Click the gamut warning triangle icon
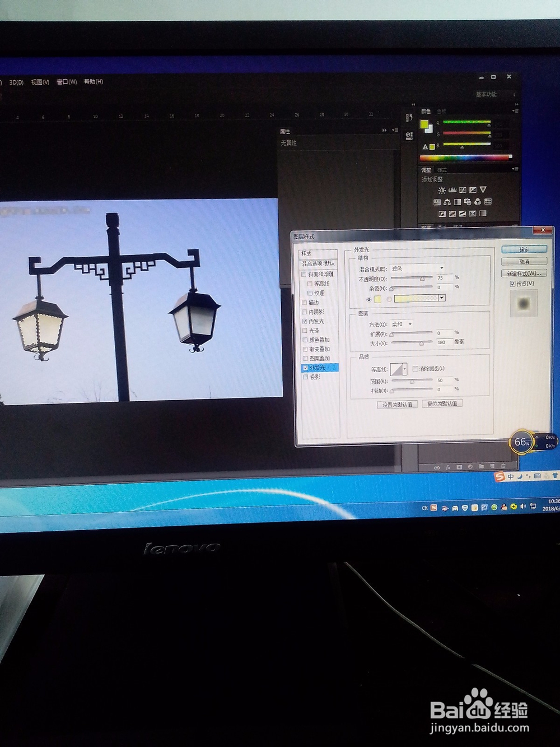Image resolution: width=560 pixels, height=747 pixels. click(x=425, y=147)
